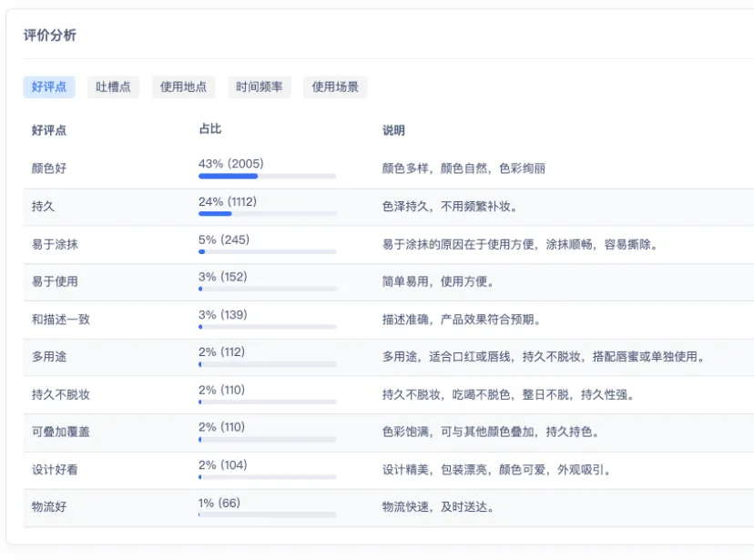Select the 物流好 row label
This screenshot has height=560, width=754.
(x=49, y=506)
